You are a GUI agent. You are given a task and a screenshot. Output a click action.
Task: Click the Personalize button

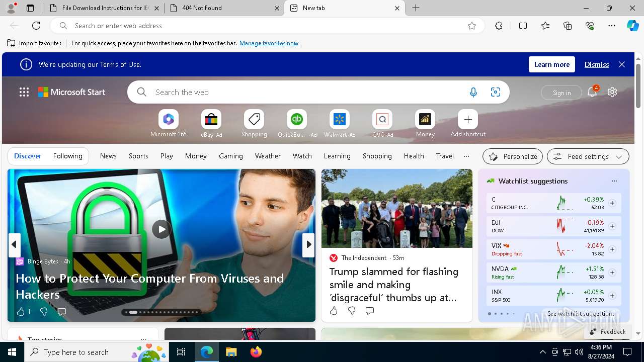pos(513,156)
